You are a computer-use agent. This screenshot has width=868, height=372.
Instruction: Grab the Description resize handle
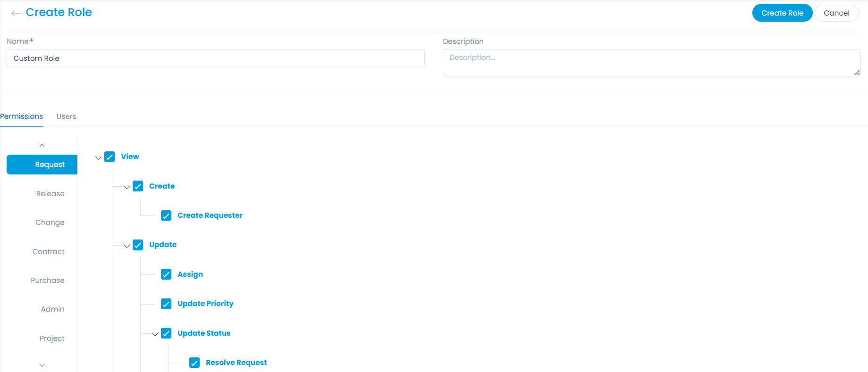[857, 73]
